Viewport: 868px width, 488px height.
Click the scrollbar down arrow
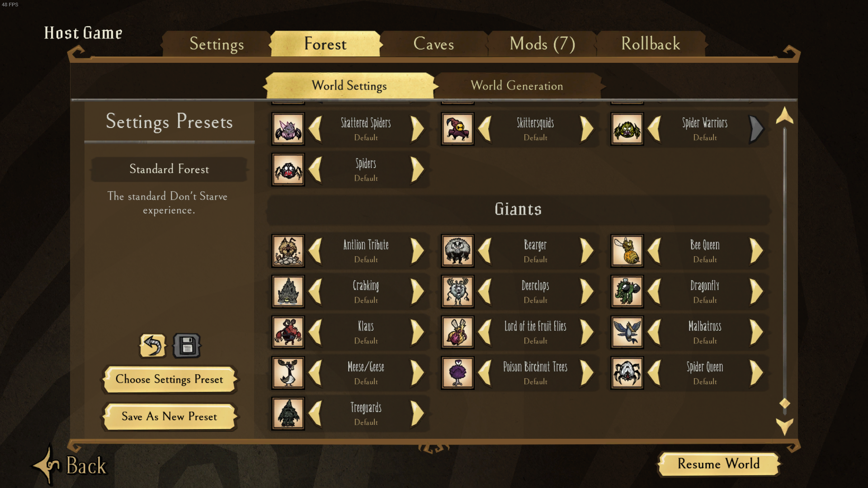(x=784, y=426)
